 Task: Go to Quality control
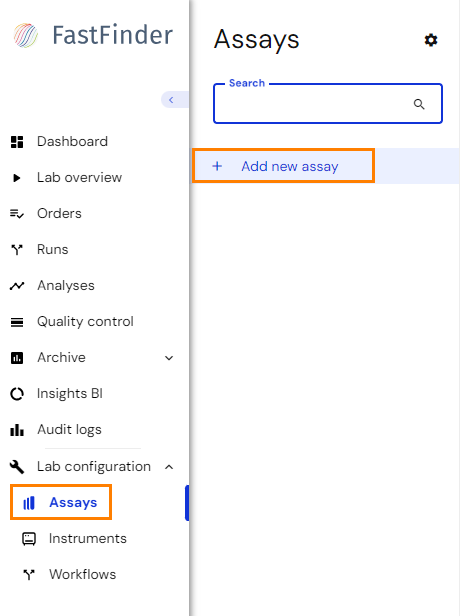(x=85, y=322)
